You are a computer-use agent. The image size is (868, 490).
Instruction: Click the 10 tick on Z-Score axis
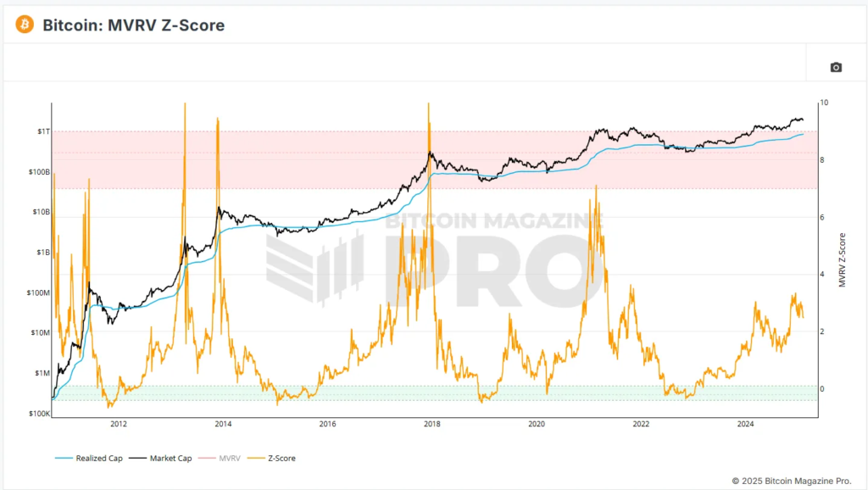click(x=824, y=103)
